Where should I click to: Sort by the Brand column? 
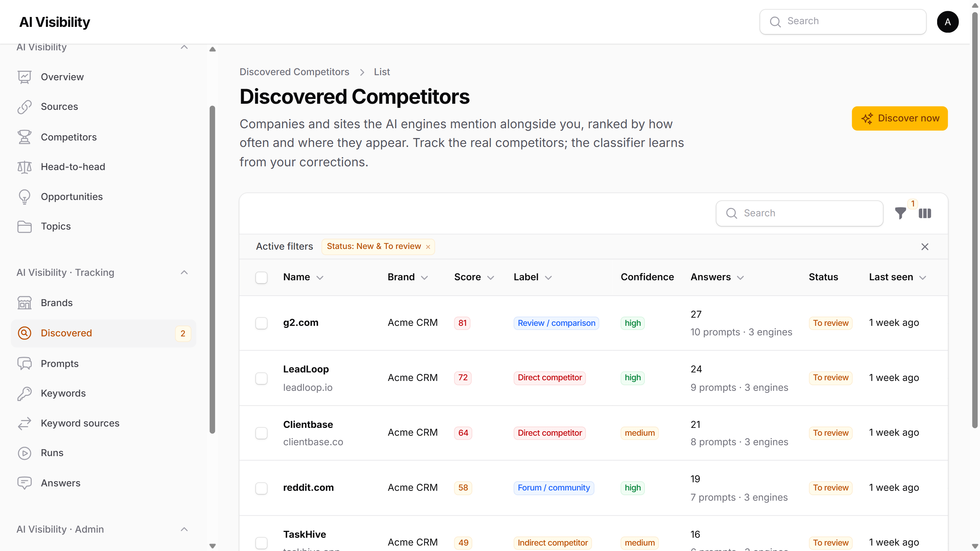coord(408,277)
